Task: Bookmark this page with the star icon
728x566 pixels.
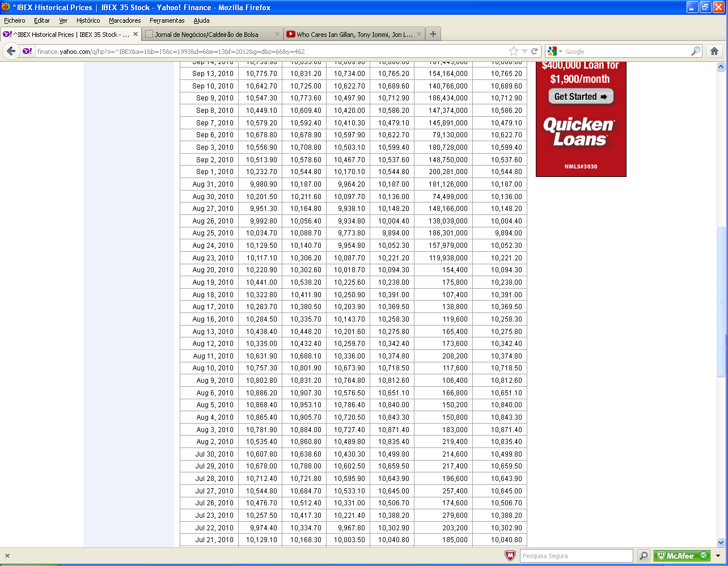Action: [x=514, y=51]
